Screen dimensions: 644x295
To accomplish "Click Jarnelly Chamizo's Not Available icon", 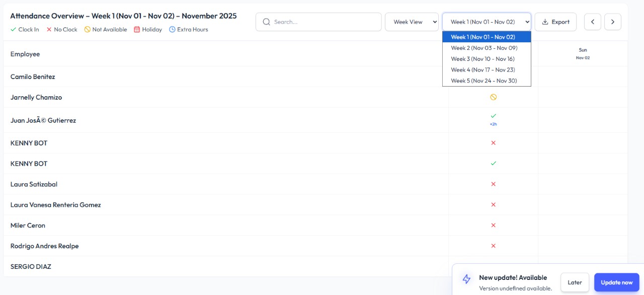I will [493, 97].
